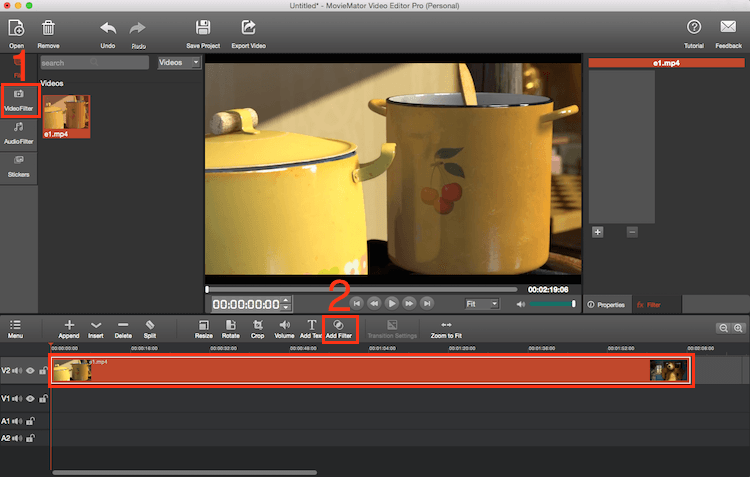Viewport: 750px width, 477px height.
Task: Lock the V2 track
Action: (x=43, y=370)
